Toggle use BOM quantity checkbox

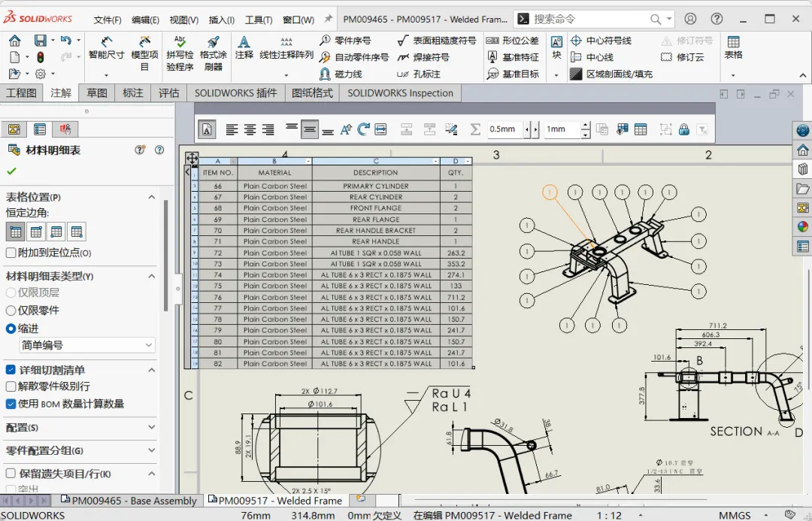(11, 404)
